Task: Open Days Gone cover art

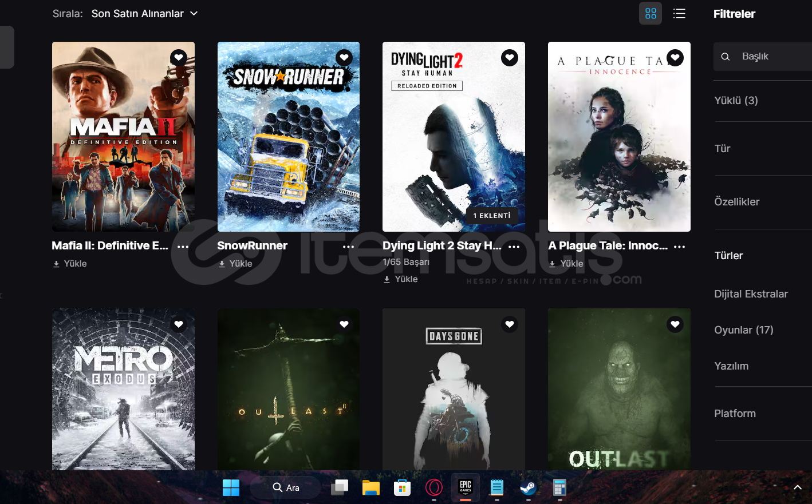Action: coord(454,390)
